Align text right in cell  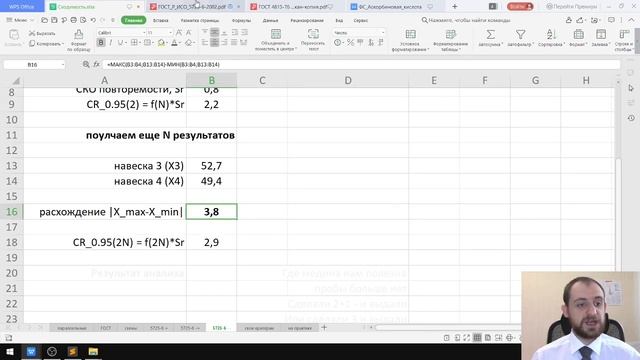[x=224, y=42]
